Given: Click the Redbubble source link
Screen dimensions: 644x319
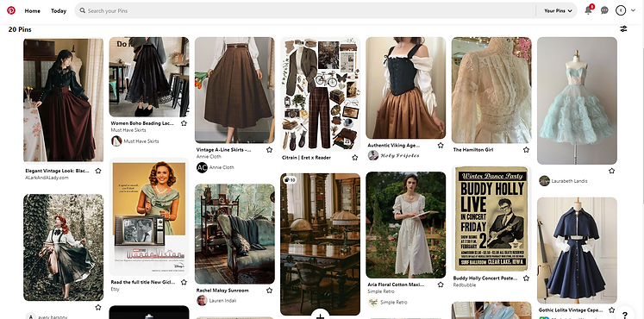Looking at the screenshot, I should [x=464, y=285].
